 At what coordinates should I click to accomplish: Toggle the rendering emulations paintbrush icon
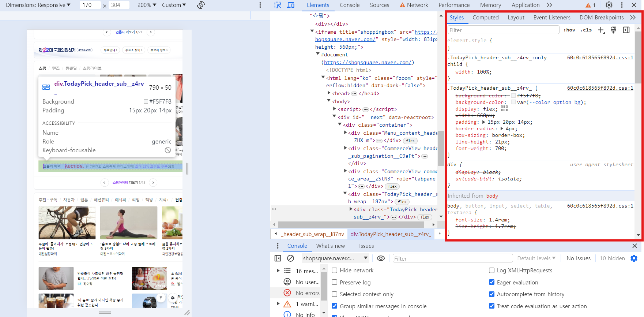(614, 30)
